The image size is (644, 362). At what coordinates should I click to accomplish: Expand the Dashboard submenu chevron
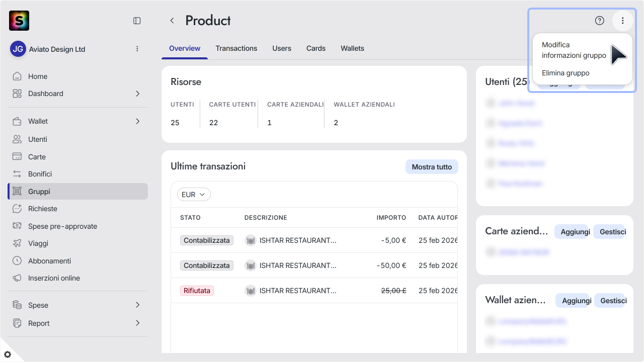(x=137, y=94)
